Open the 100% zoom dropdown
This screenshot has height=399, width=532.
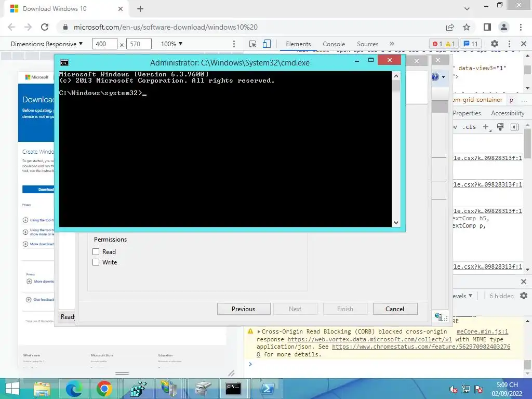pos(171,44)
